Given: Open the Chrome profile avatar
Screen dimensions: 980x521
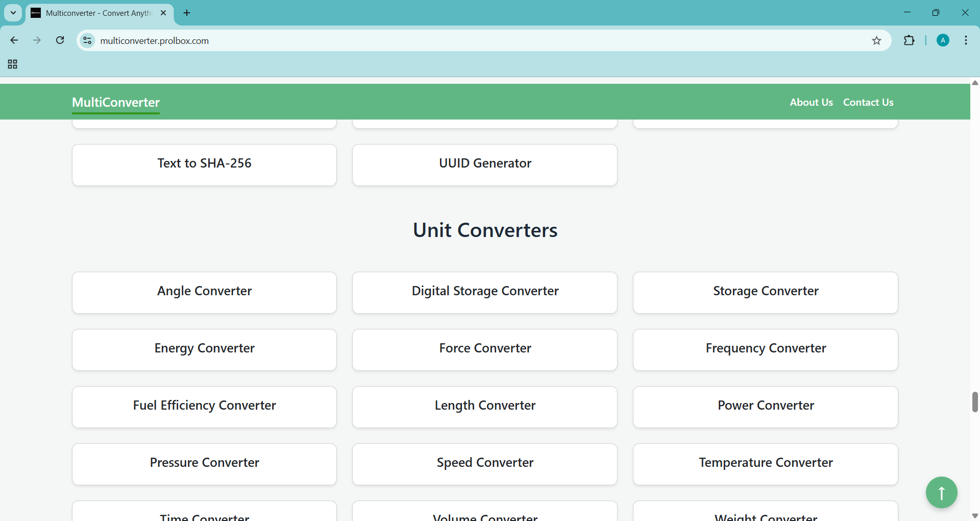Looking at the screenshot, I should pos(943,40).
